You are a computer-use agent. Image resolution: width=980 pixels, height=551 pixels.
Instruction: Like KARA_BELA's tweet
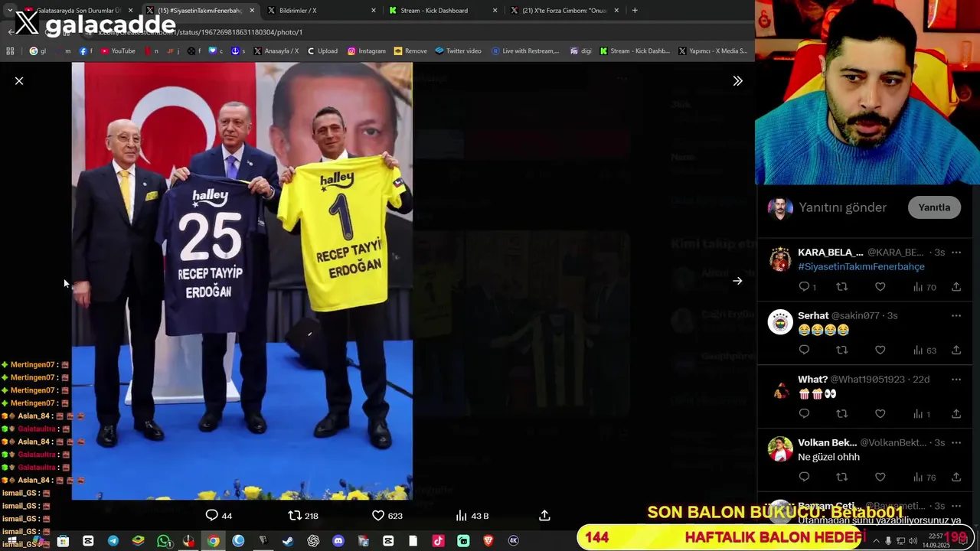pos(880,287)
